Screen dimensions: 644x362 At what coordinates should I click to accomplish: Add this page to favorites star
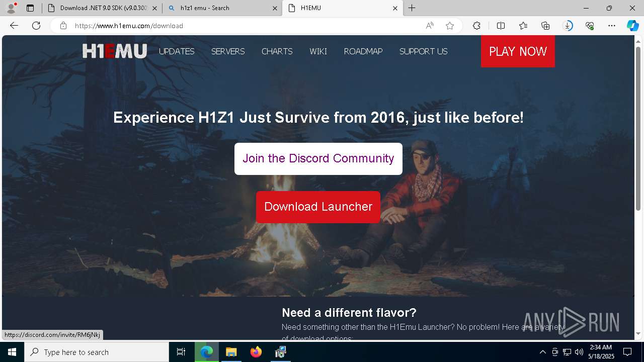(x=450, y=26)
